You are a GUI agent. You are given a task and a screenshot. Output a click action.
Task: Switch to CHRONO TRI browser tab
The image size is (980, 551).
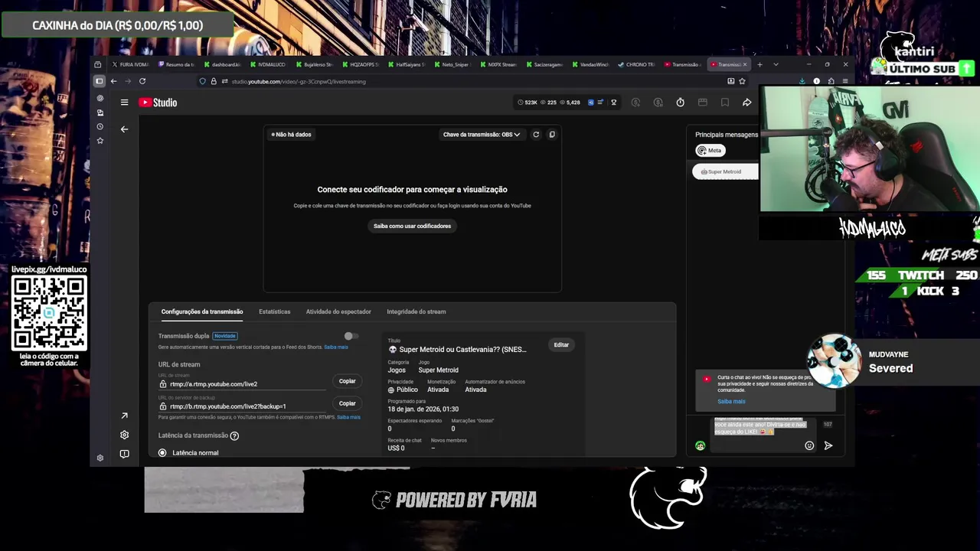pyautogui.click(x=635, y=64)
